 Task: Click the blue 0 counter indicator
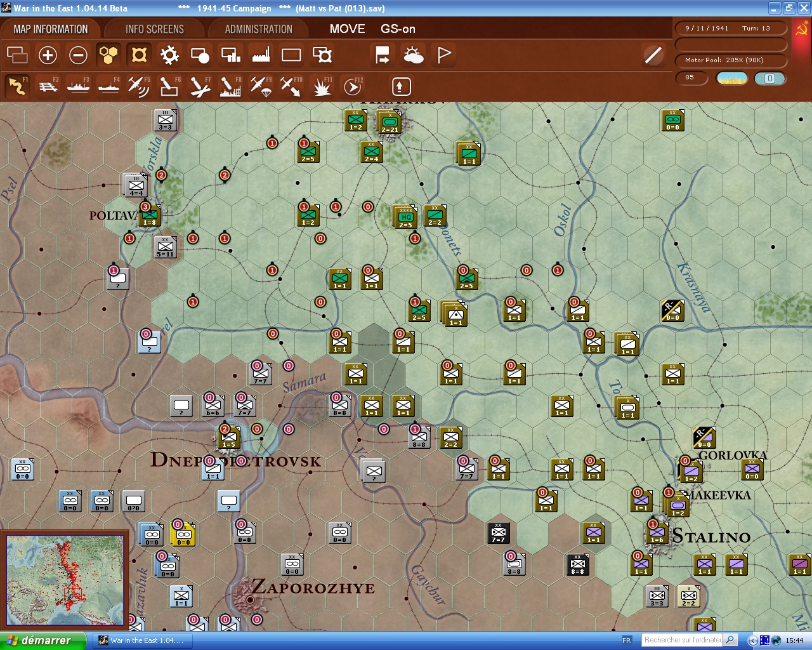point(770,78)
